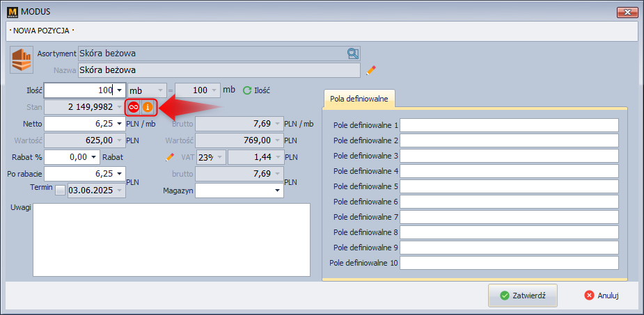Screen dimensions: 644x315
Task: Click the green refresh Ilość icon
Action: click(246, 90)
